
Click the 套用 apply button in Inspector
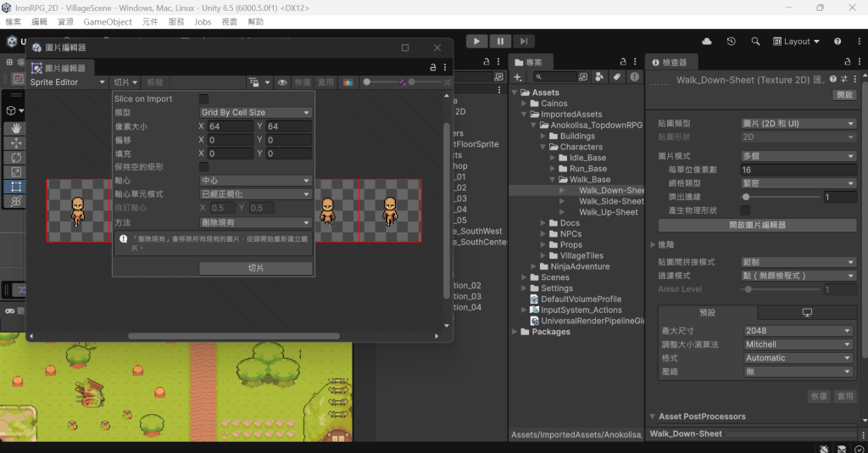coord(845,396)
